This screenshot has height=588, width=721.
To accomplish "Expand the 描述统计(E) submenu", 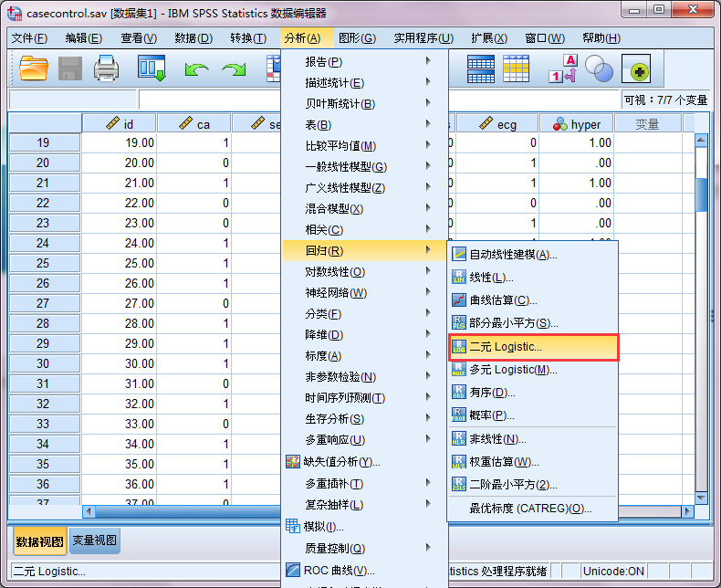I will 365,82.
